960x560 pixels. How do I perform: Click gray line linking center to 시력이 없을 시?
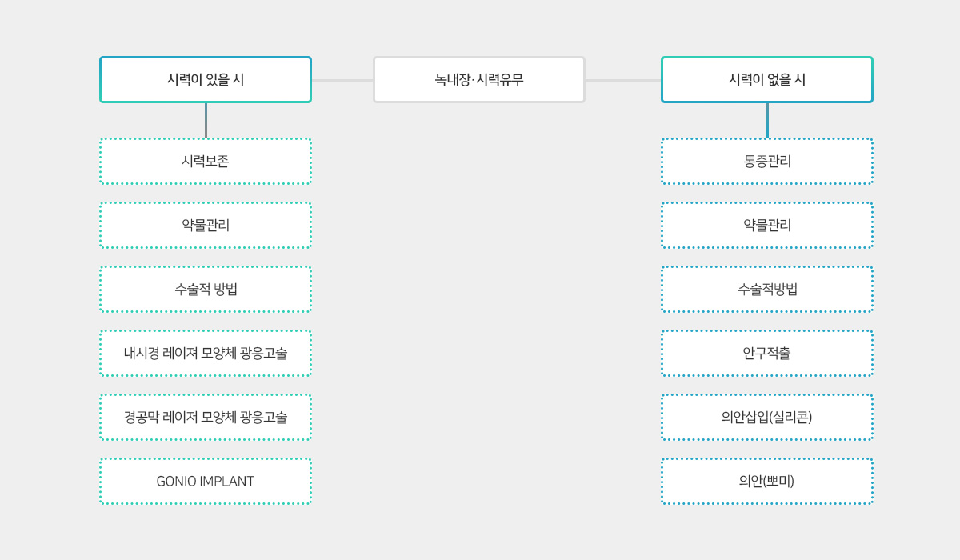623,80
